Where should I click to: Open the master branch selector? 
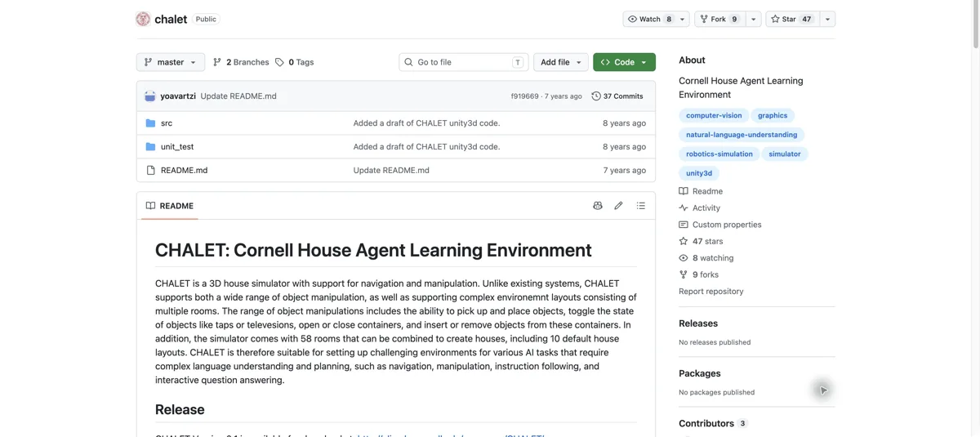[171, 62]
